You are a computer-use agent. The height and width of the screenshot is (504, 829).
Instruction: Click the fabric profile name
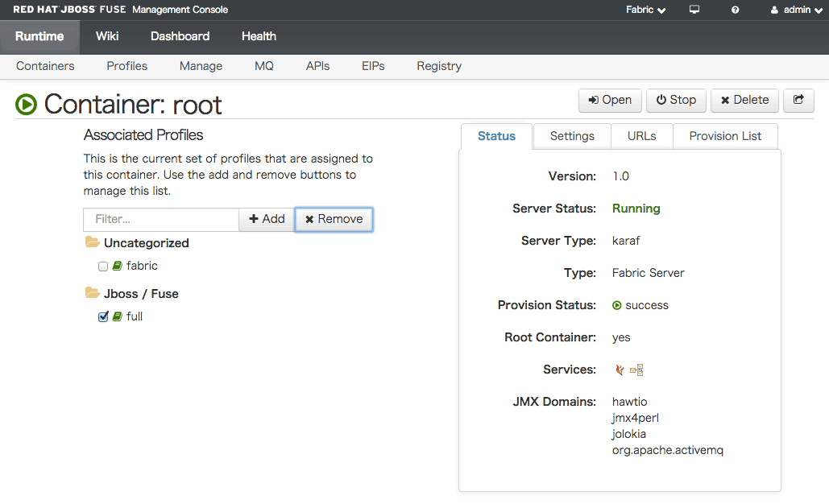point(142,266)
